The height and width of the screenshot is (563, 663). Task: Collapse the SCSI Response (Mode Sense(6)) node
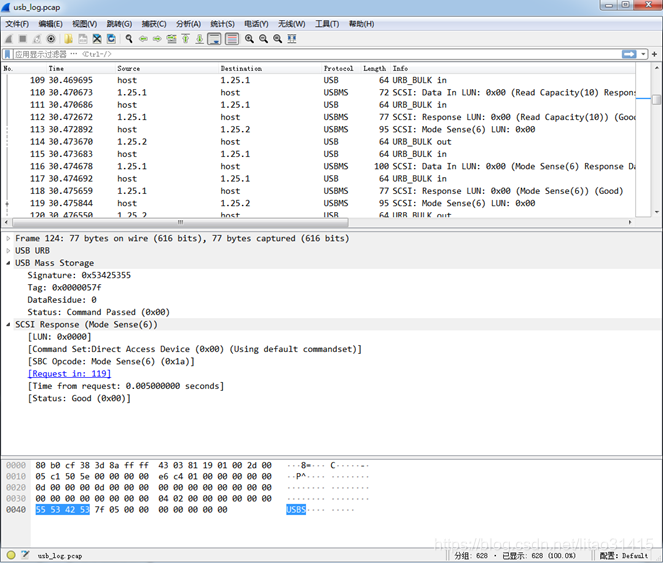click(8, 325)
